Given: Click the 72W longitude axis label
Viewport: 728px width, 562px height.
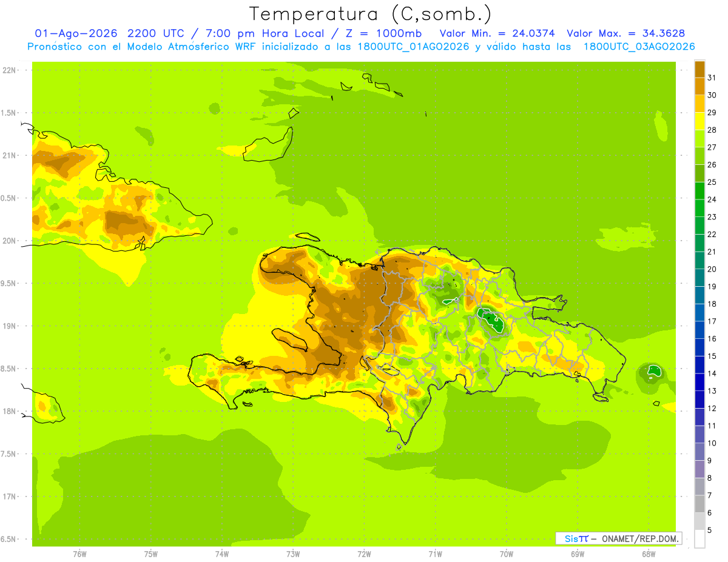Looking at the screenshot, I should (364, 554).
